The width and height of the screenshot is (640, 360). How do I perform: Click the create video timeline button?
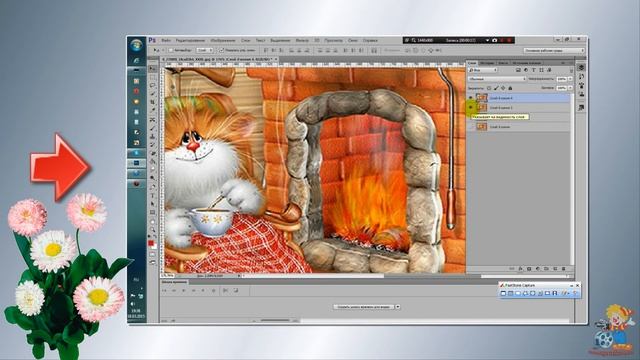pos(364,307)
